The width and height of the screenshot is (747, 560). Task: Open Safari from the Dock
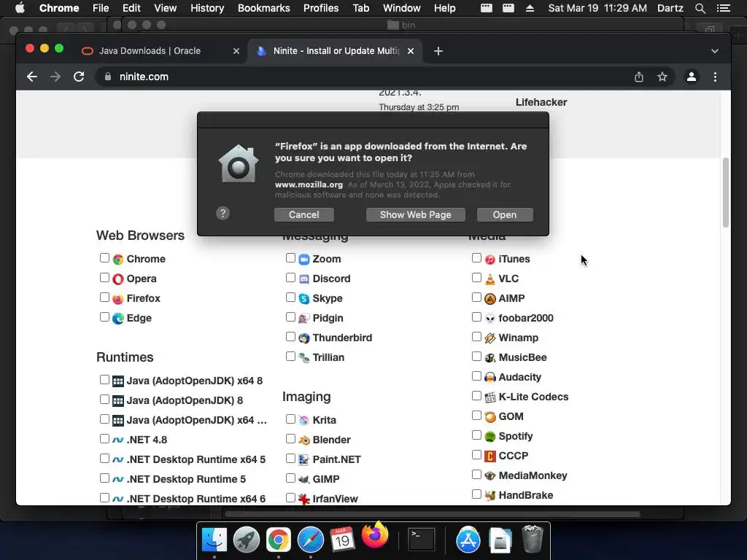(310, 540)
